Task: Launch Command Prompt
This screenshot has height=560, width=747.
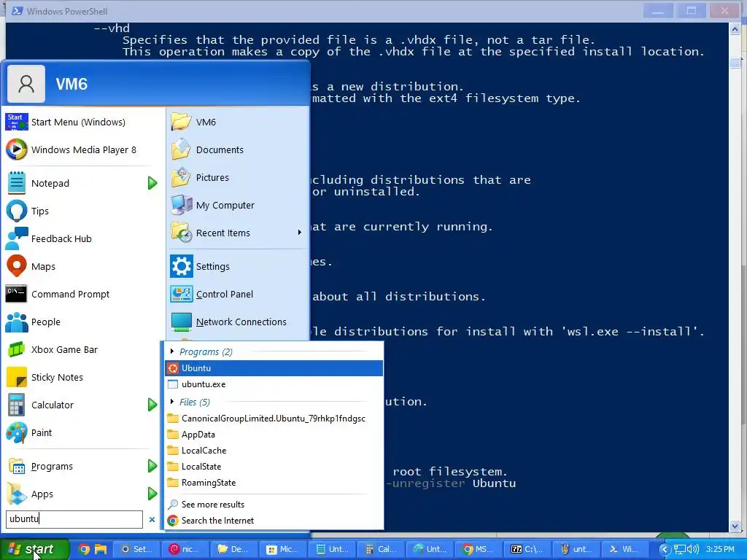Action: 83,295
